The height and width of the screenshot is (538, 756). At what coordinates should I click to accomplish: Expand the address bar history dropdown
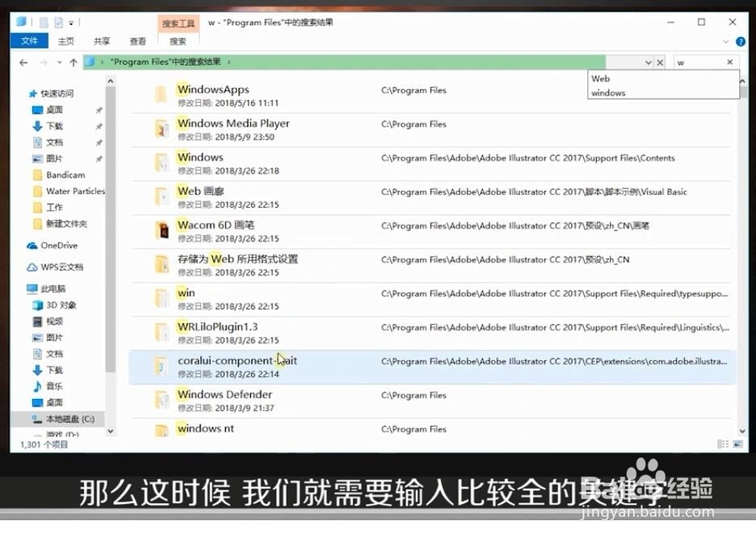[649, 62]
